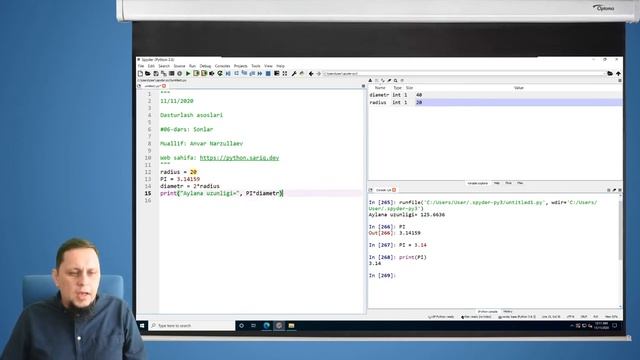Click the Search variables magnifier icon

tap(396, 81)
